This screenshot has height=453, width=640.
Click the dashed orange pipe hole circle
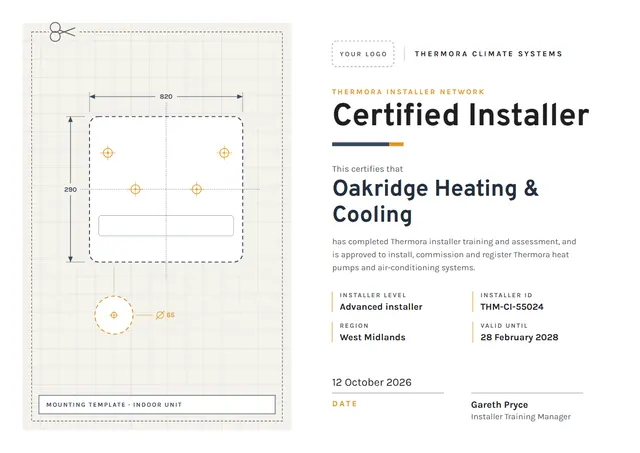coord(114,315)
